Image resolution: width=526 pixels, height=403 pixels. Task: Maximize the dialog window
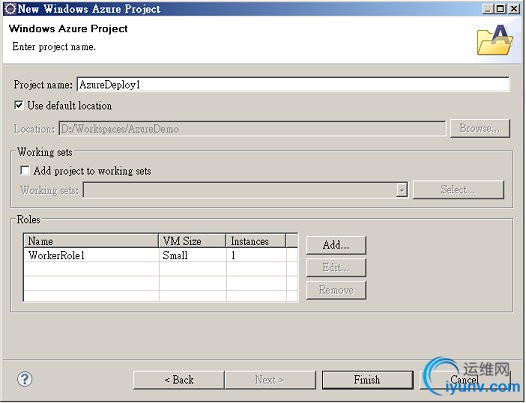click(501, 9)
